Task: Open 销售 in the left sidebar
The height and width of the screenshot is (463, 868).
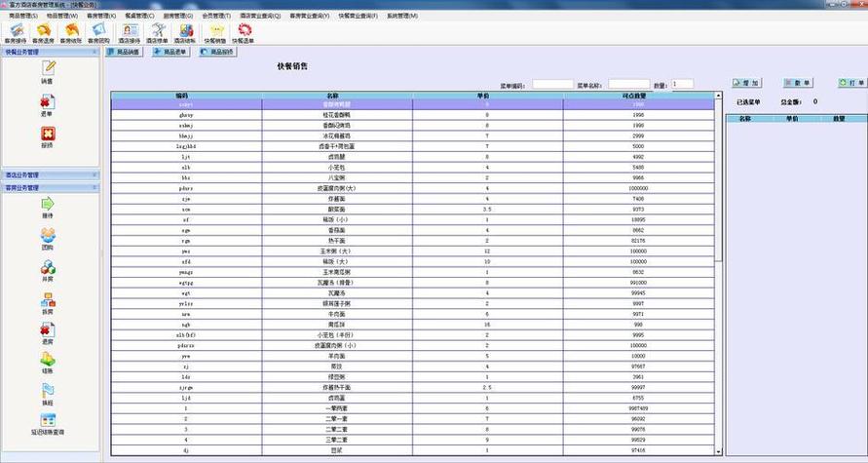Action: [47, 71]
